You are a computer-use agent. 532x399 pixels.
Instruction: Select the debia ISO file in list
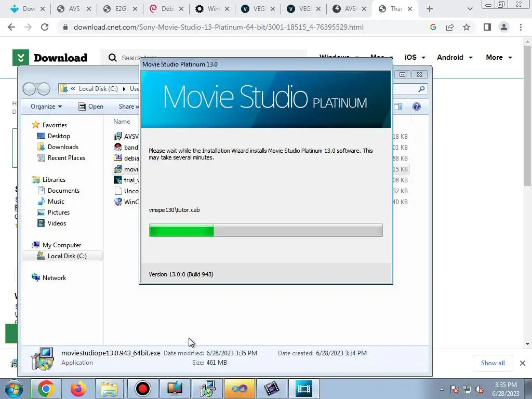(x=127, y=158)
